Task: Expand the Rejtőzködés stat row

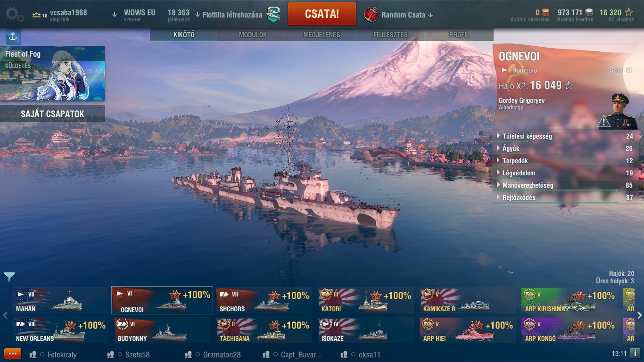Action: click(x=565, y=197)
